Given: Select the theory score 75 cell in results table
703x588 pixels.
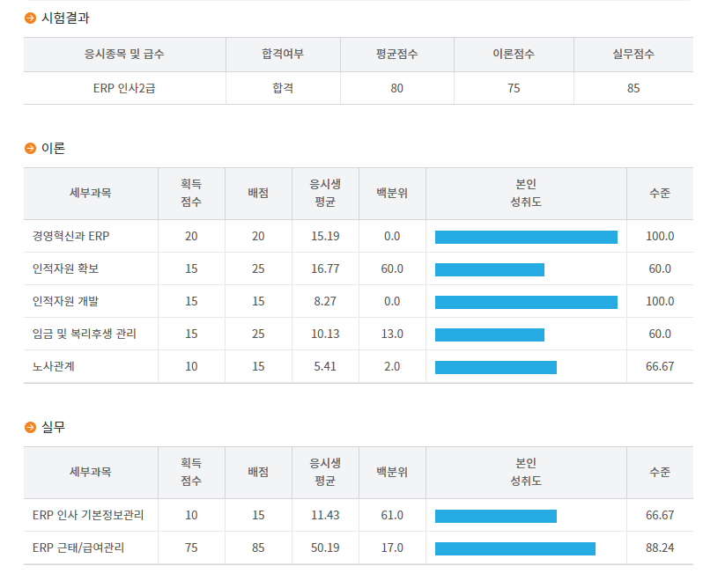Looking at the screenshot, I should tap(514, 88).
